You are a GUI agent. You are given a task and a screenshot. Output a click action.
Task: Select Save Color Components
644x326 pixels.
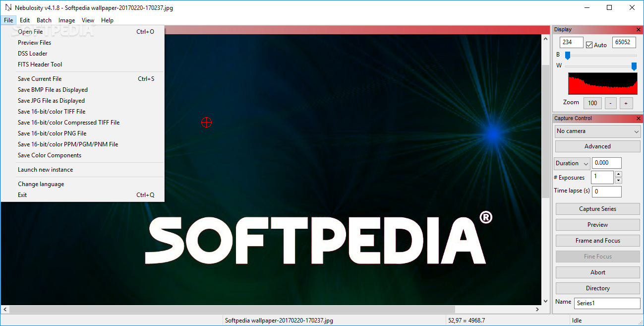83,155
